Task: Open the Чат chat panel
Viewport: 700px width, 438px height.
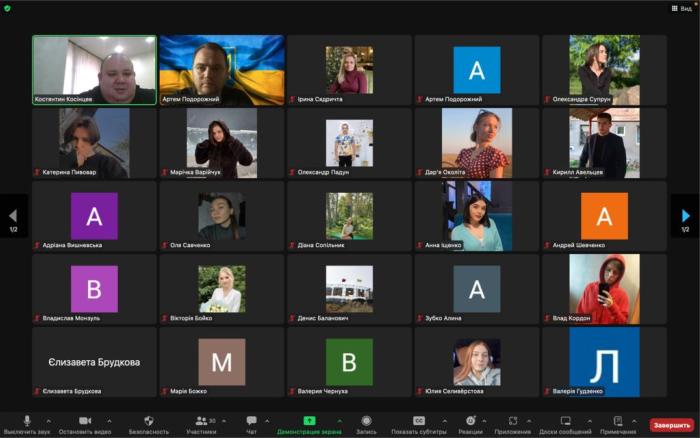Action: (x=251, y=424)
